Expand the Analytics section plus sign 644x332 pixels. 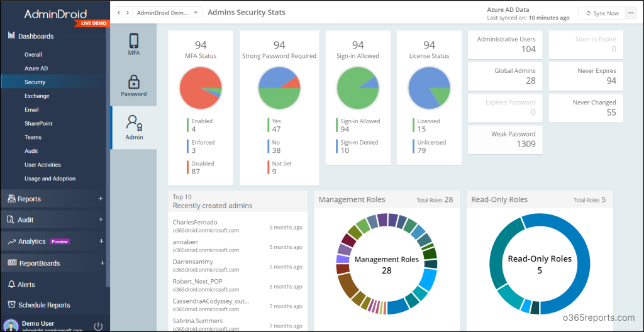(x=101, y=241)
